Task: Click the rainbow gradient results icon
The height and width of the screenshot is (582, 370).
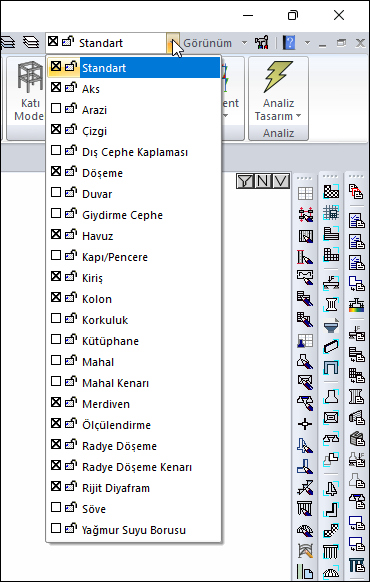Action: click(356, 304)
